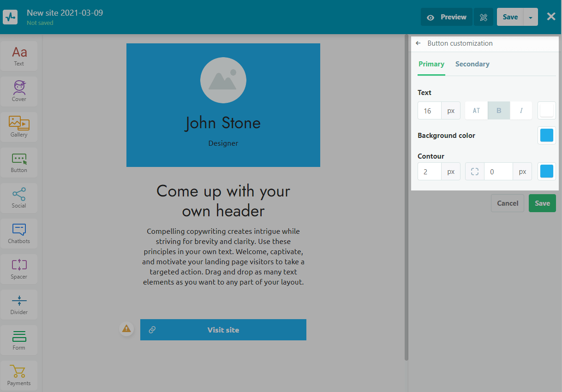Image resolution: width=562 pixels, height=392 pixels.
Task: Select the Divider element icon
Action: 19,304
